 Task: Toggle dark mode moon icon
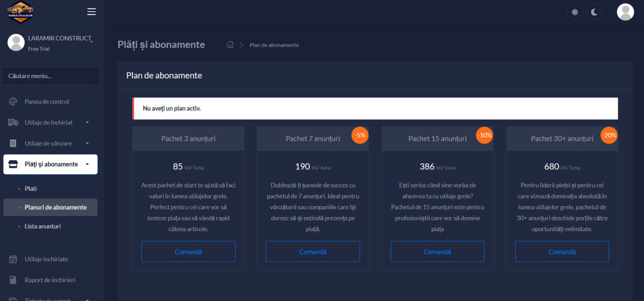pos(594,12)
